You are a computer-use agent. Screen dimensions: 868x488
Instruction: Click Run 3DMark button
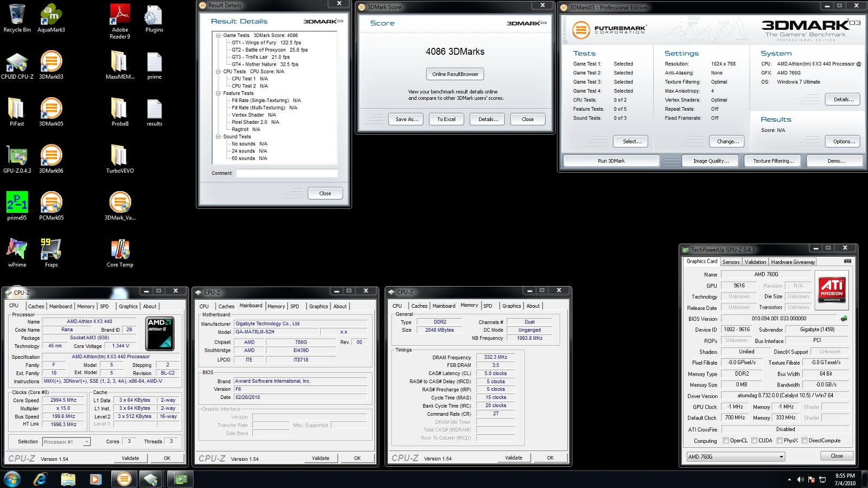point(611,161)
